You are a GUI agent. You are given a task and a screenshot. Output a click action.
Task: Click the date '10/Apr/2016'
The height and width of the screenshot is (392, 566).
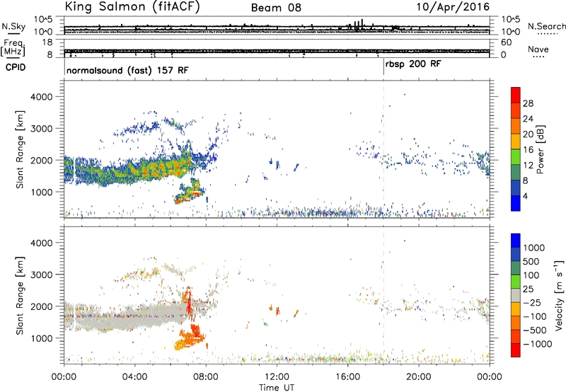click(x=453, y=7)
